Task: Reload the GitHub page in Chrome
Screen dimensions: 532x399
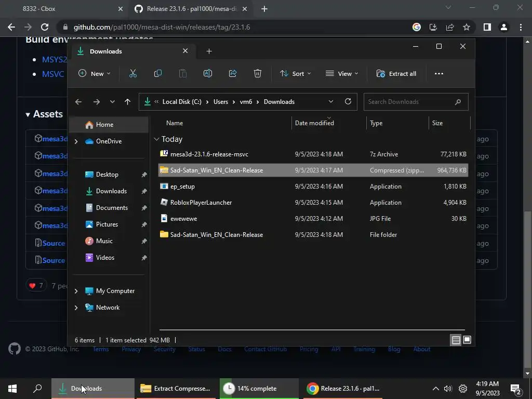Action: (x=45, y=27)
